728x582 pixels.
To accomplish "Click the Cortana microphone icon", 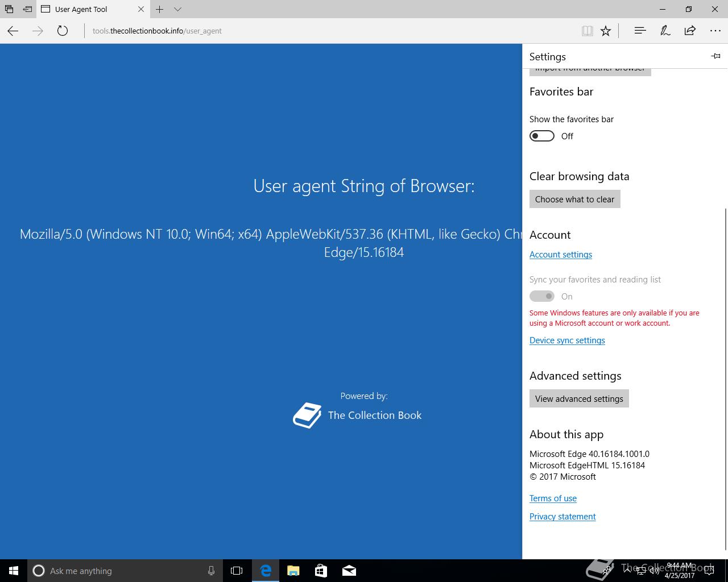I will (x=211, y=571).
